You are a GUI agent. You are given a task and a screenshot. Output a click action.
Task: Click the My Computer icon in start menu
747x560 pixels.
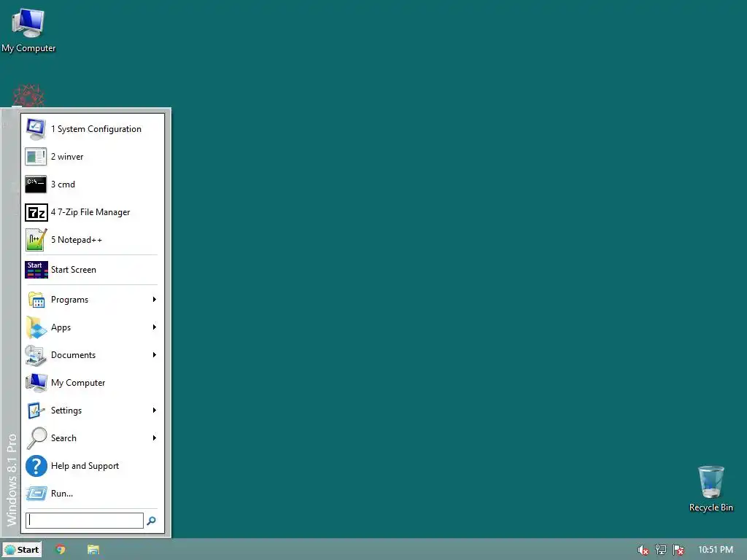pyautogui.click(x=36, y=383)
